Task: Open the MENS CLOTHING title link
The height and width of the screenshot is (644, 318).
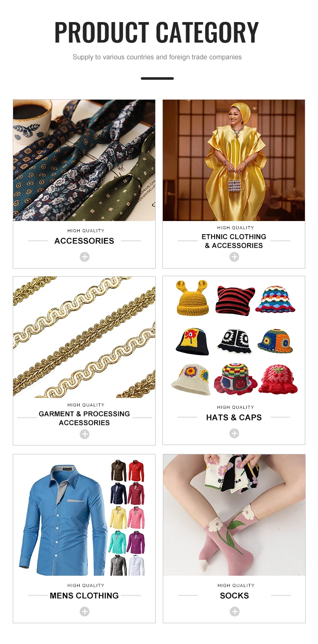Action: [x=84, y=596]
